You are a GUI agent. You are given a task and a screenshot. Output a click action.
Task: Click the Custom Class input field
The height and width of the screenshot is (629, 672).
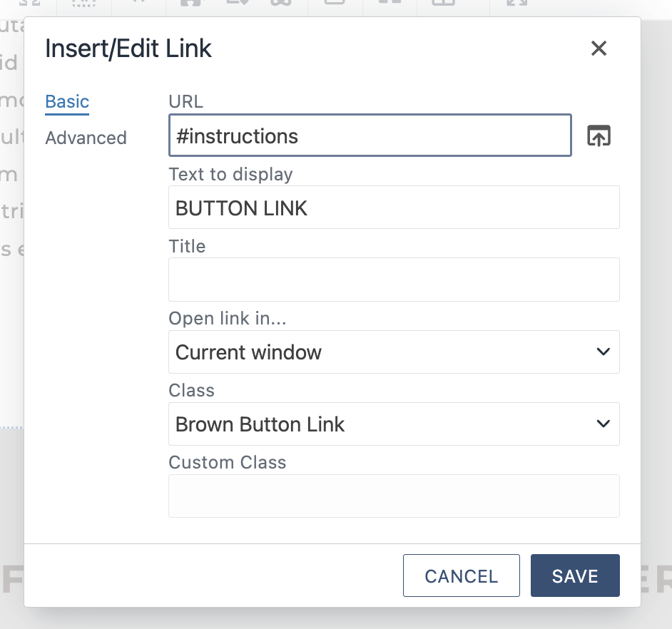coord(394,495)
